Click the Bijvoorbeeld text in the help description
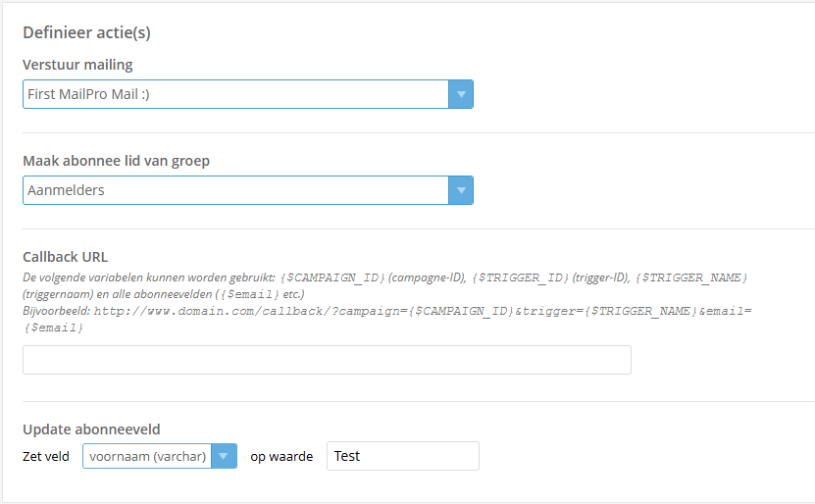This screenshot has width=815, height=504. [x=56, y=311]
